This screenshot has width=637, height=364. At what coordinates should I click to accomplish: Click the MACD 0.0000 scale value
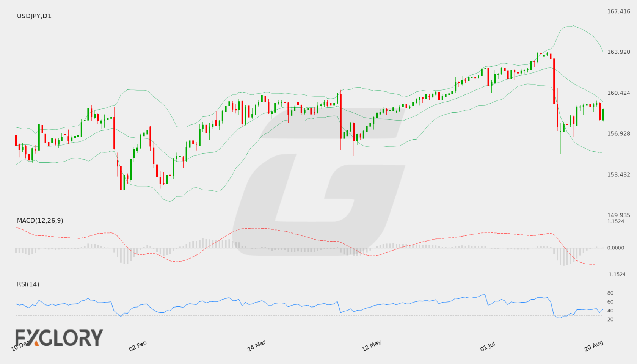(x=615, y=248)
